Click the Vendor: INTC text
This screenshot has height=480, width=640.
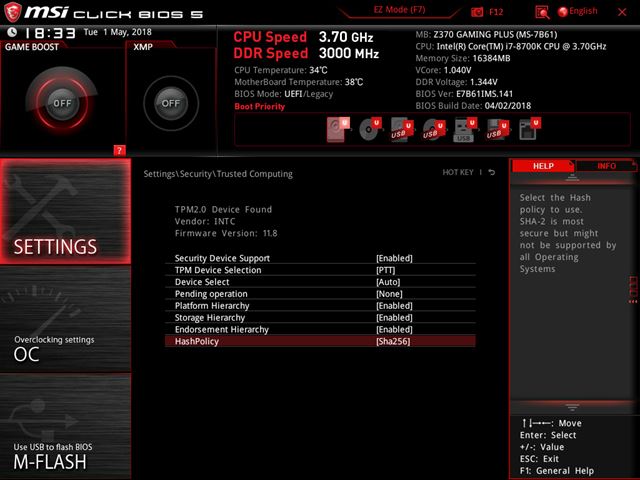click(x=205, y=222)
